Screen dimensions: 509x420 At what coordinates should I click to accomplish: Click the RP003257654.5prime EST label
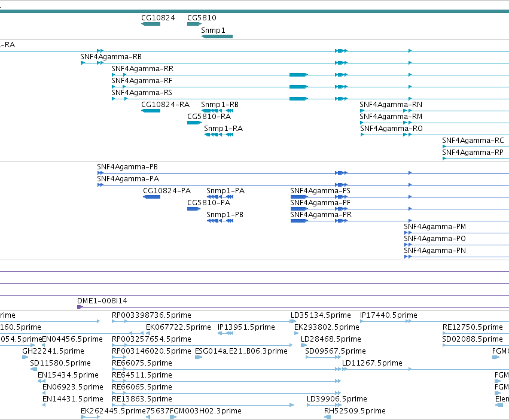click(151, 339)
